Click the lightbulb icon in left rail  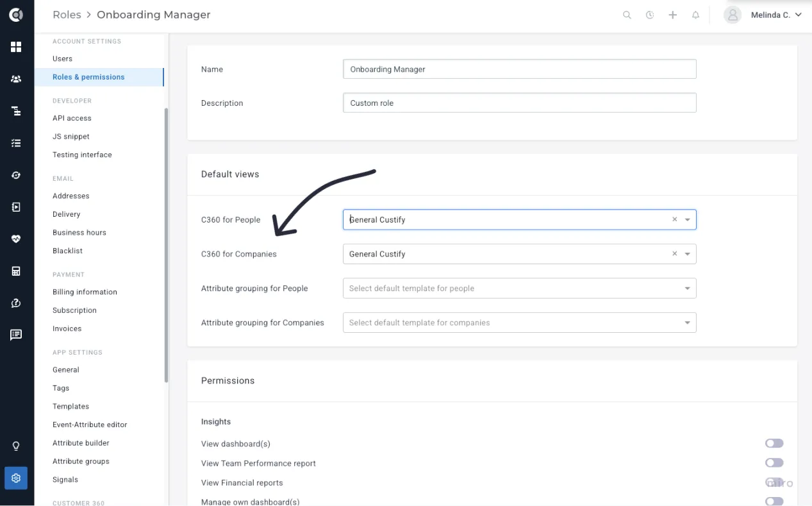16,446
